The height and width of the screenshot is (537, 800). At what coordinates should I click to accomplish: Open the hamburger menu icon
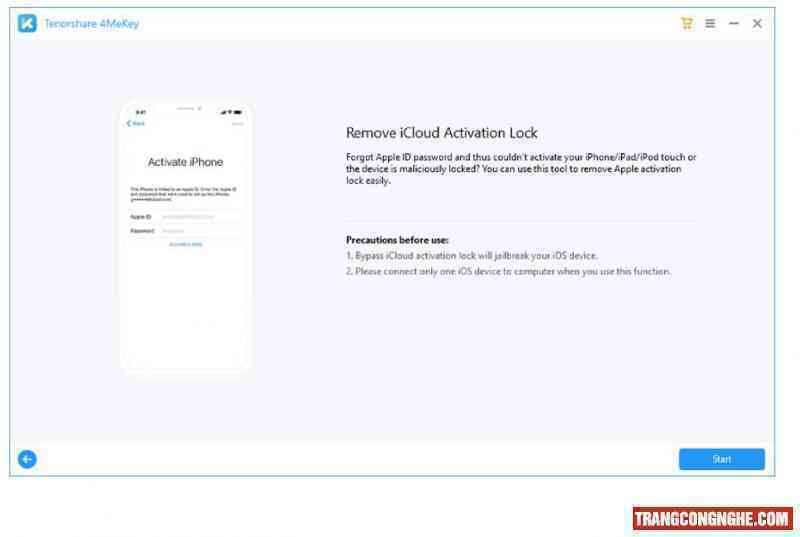710,23
